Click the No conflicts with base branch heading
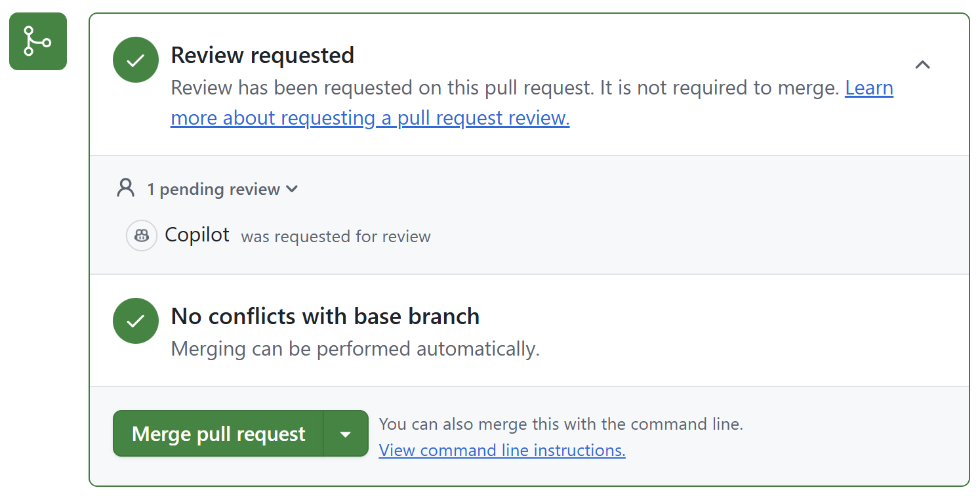This screenshot has height=496, width=980. pyautogui.click(x=325, y=316)
